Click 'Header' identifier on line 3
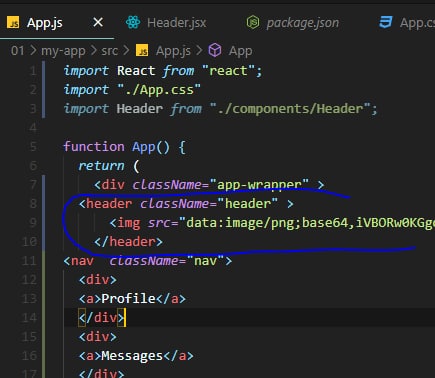 click(140, 109)
